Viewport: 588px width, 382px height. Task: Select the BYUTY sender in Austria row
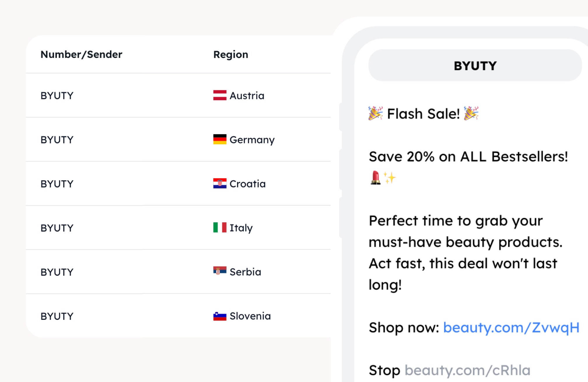pyautogui.click(x=57, y=95)
